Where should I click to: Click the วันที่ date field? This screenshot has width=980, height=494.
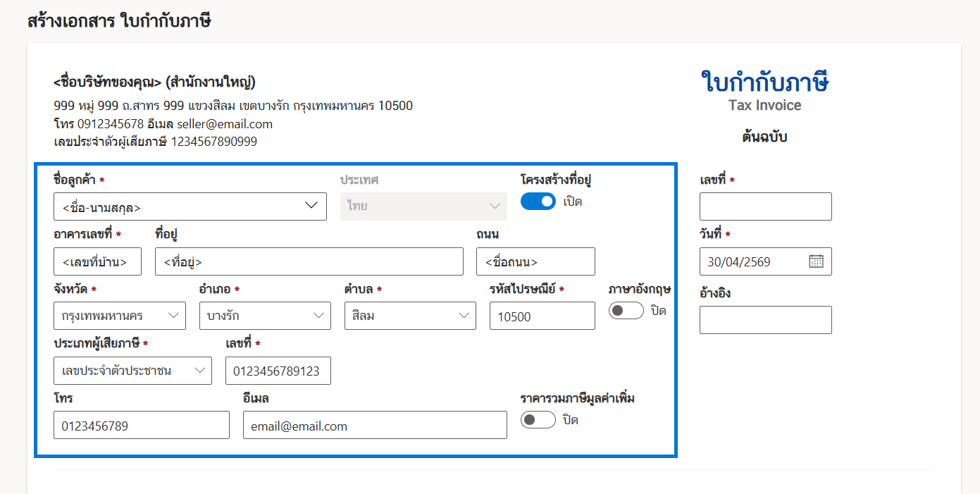(x=754, y=261)
